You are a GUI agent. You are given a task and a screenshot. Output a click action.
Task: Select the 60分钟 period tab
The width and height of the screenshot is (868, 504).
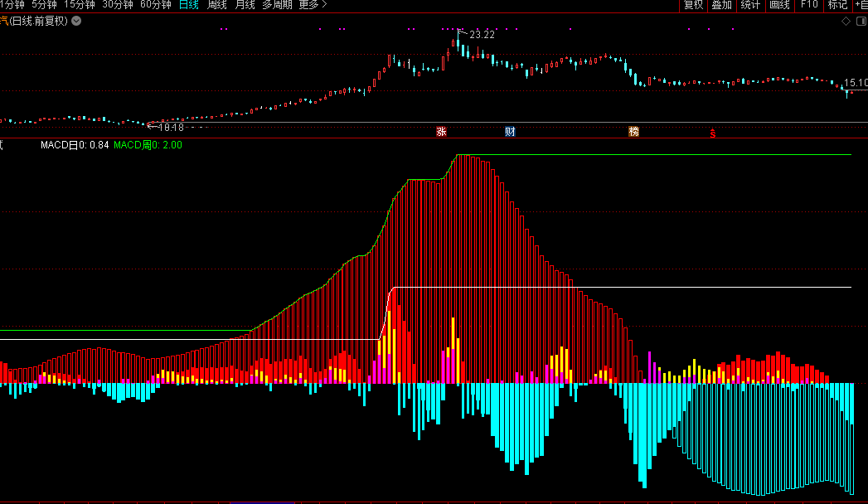(156, 5)
